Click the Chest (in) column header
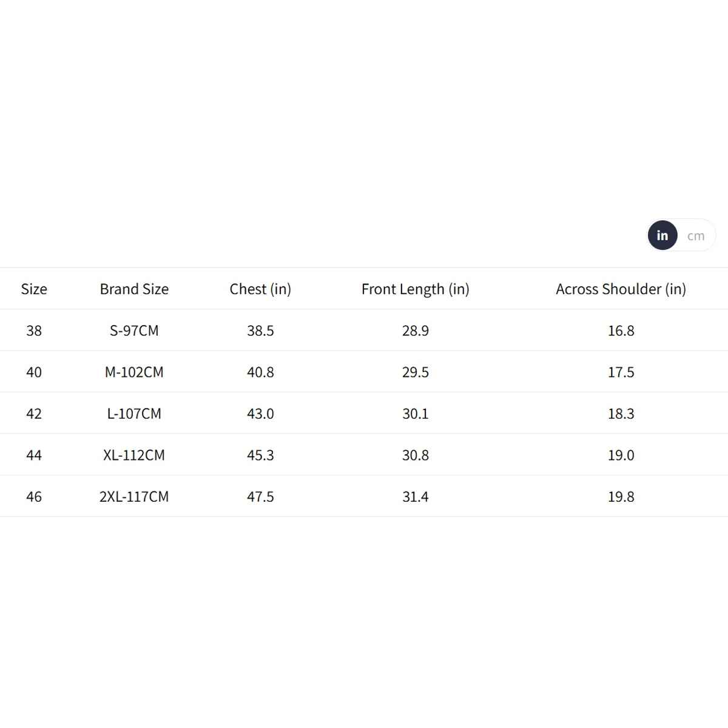This screenshot has height=728, width=728. (x=260, y=289)
